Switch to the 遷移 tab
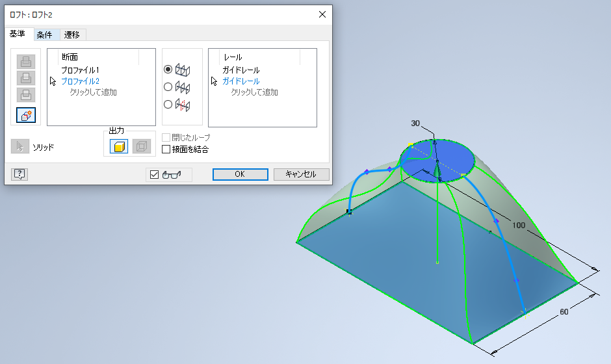Viewport: 611px width, 364px height. pos(72,34)
